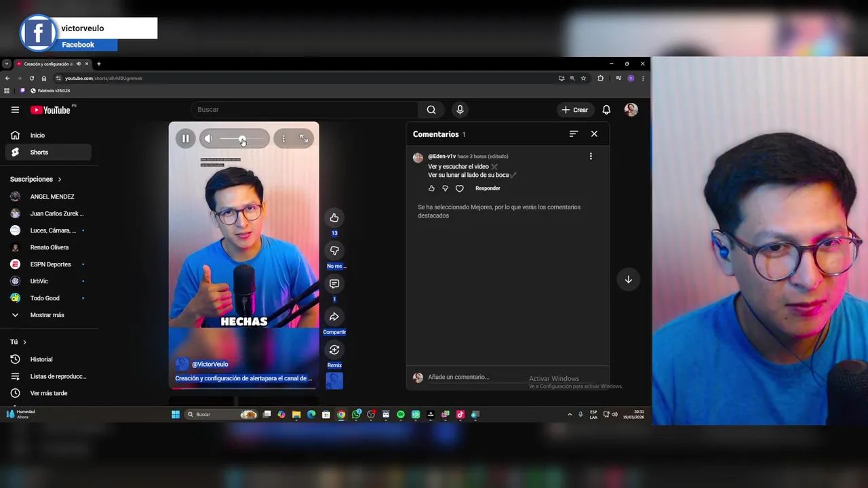Click the YouTube Buscar search box

click(x=304, y=110)
